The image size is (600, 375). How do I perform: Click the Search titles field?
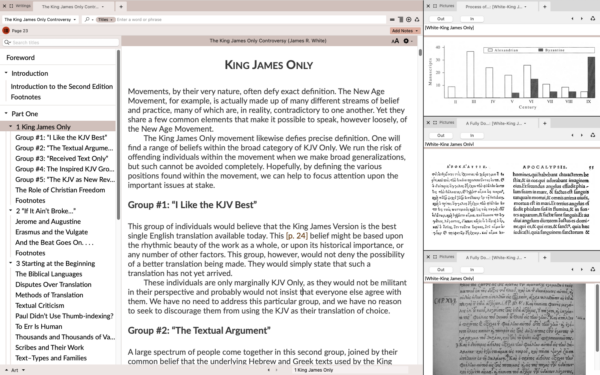[60, 42]
